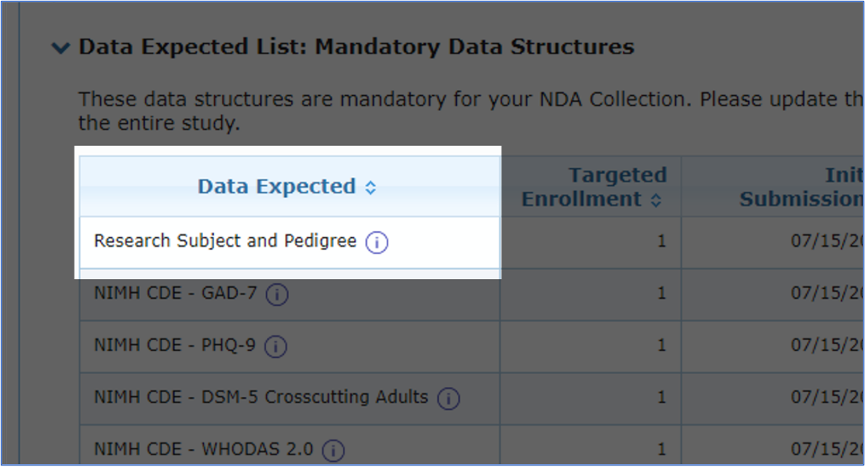
Task: Collapse the Data Expected List section chevron
Action: (60, 48)
